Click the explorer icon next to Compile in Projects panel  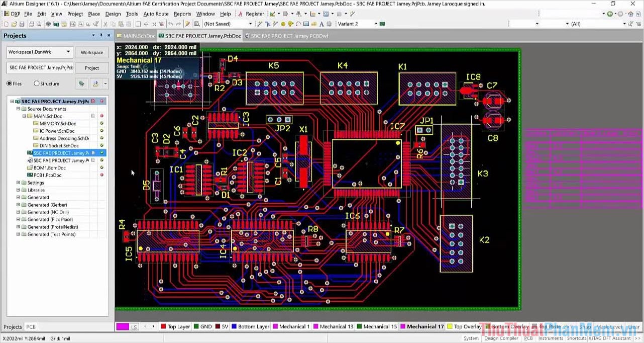pyautogui.click(x=95, y=83)
